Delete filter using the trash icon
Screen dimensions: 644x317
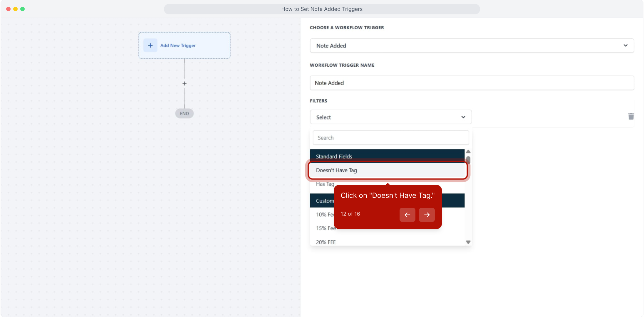coord(631,117)
